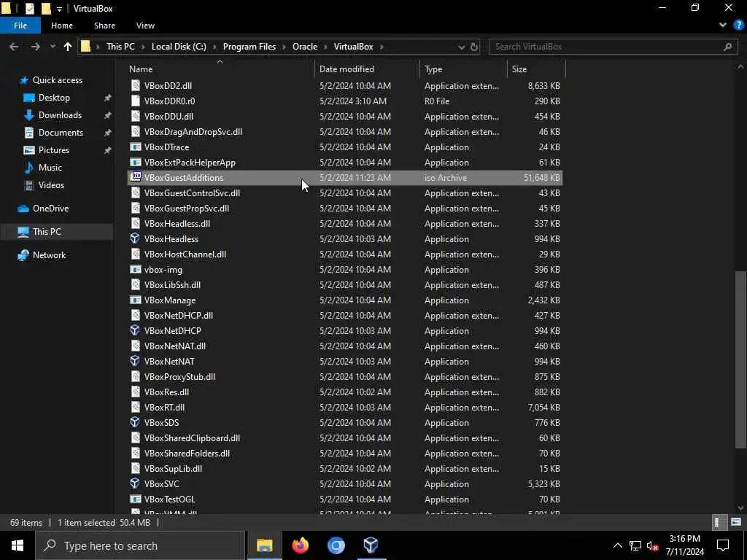Open VirtualBox from the taskbar
Viewport: 747px width, 560px height.
click(371, 545)
